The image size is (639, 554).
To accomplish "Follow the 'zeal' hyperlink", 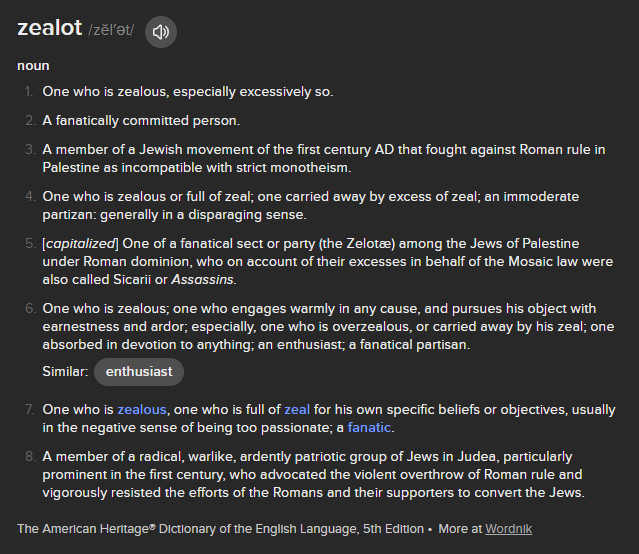I will (297, 410).
